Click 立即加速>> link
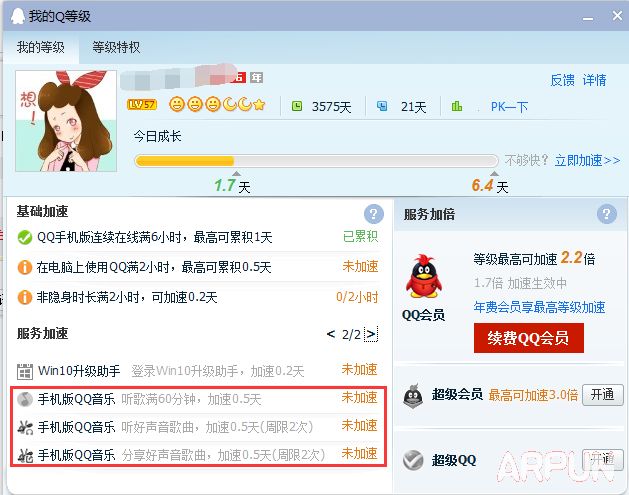 tap(587, 160)
